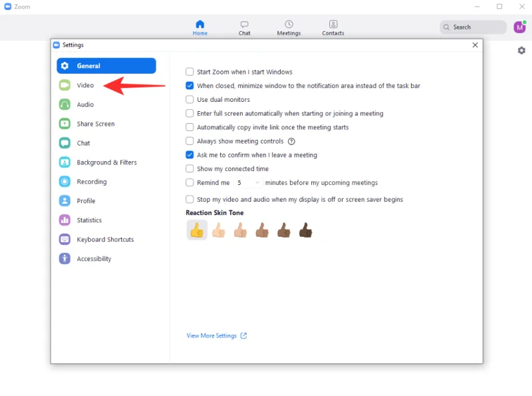Choose the darkest reaction skin tone
The height and width of the screenshot is (396, 532).
coord(305,230)
